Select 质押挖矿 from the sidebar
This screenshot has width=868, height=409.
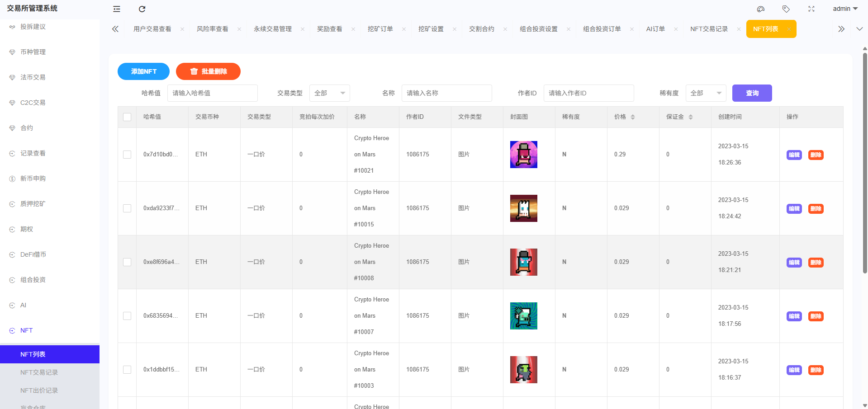(33, 203)
